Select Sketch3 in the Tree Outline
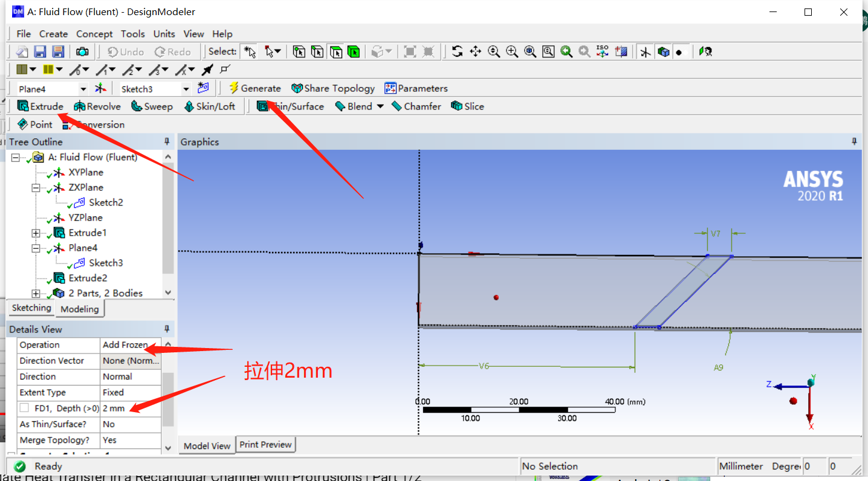Screen dimensions: 868x481 point(106,263)
